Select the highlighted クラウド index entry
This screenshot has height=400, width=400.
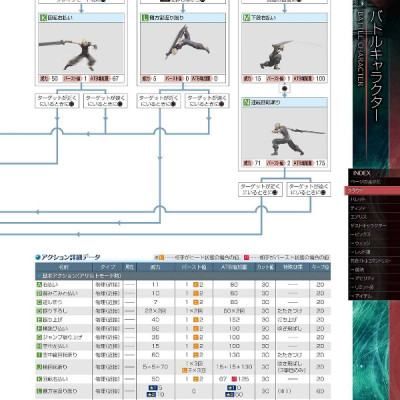(372, 191)
